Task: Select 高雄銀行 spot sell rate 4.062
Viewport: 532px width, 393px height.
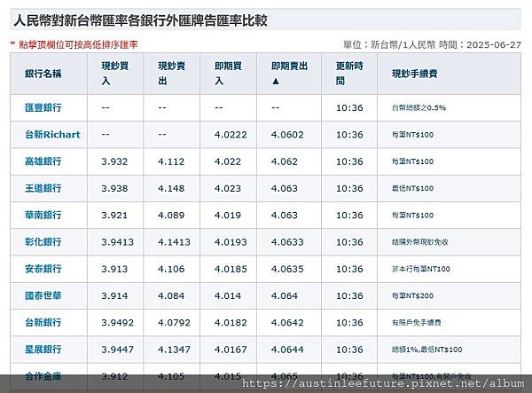Action: [x=285, y=161]
